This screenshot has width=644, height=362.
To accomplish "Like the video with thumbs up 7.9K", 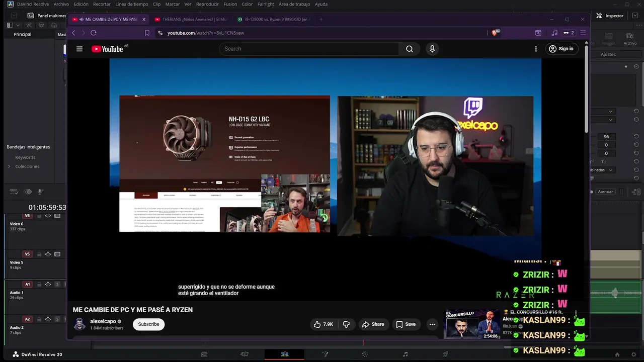I will pyautogui.click(x=324, y=324).
